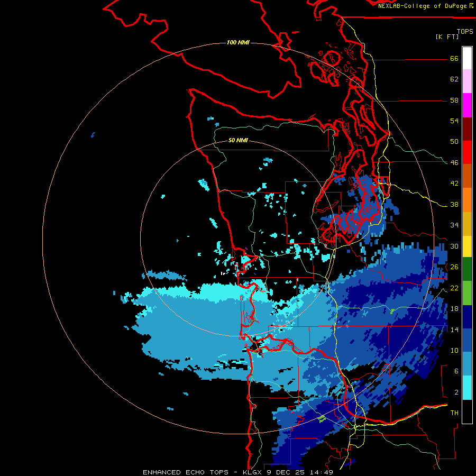This screenshot has height=476, width=476.
Task: Click the 9 DEC 25 date text
Action: (x=287, y=472)
